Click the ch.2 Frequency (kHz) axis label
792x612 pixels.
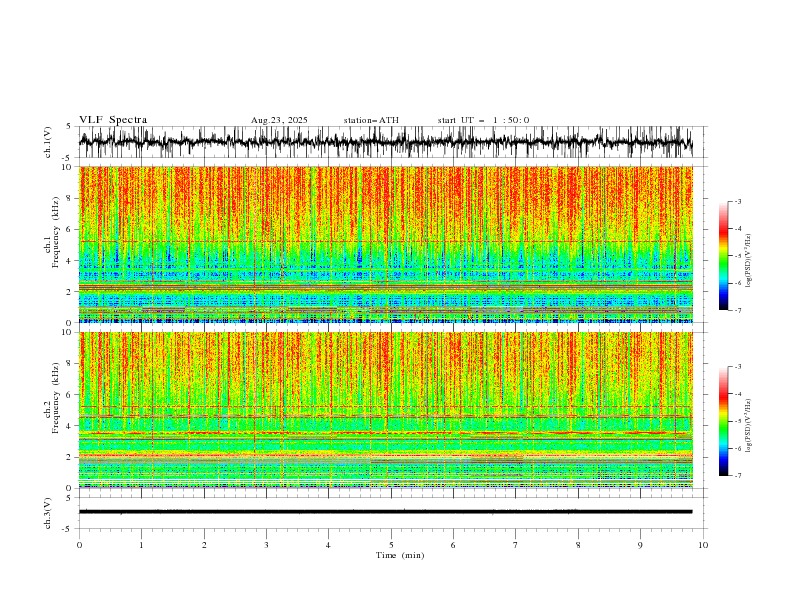pos(52,398)
